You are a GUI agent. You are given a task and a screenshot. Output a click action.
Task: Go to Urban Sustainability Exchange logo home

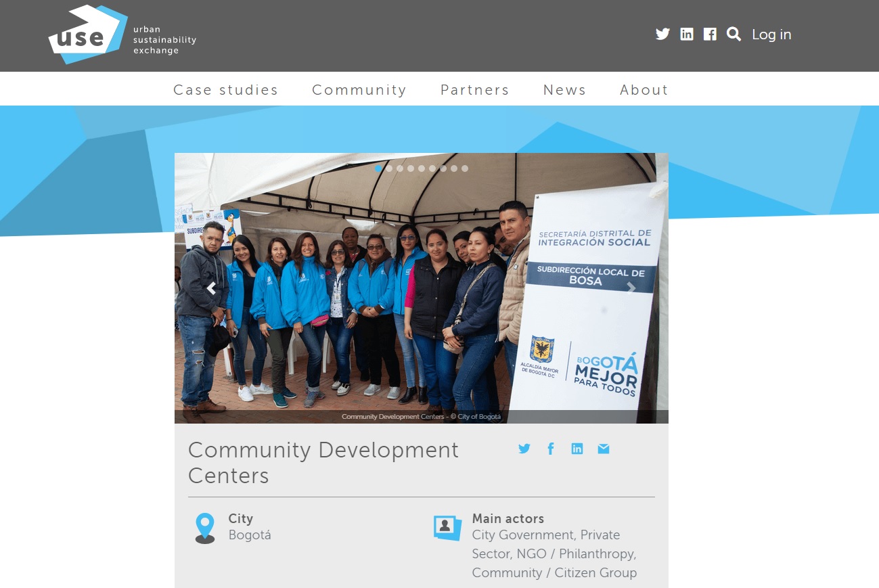[x=122, y=35]
